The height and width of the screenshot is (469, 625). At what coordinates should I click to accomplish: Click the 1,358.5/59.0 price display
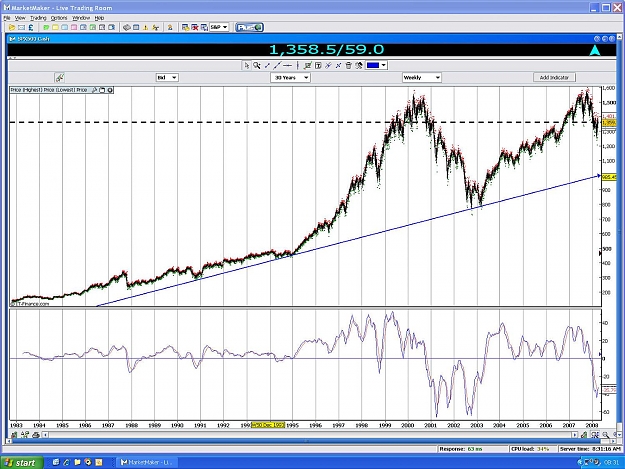[x=326, y=49]
